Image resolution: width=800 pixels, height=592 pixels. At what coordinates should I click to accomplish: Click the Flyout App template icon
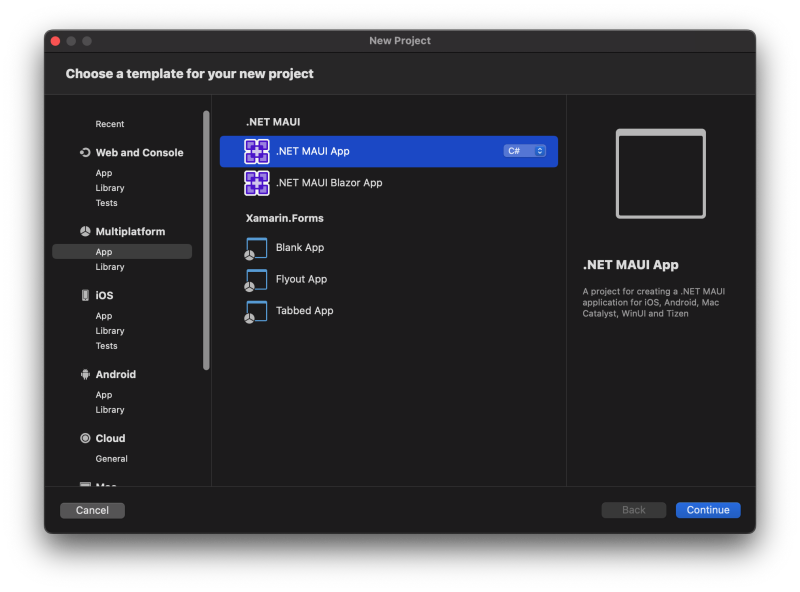tap(257, 280)
